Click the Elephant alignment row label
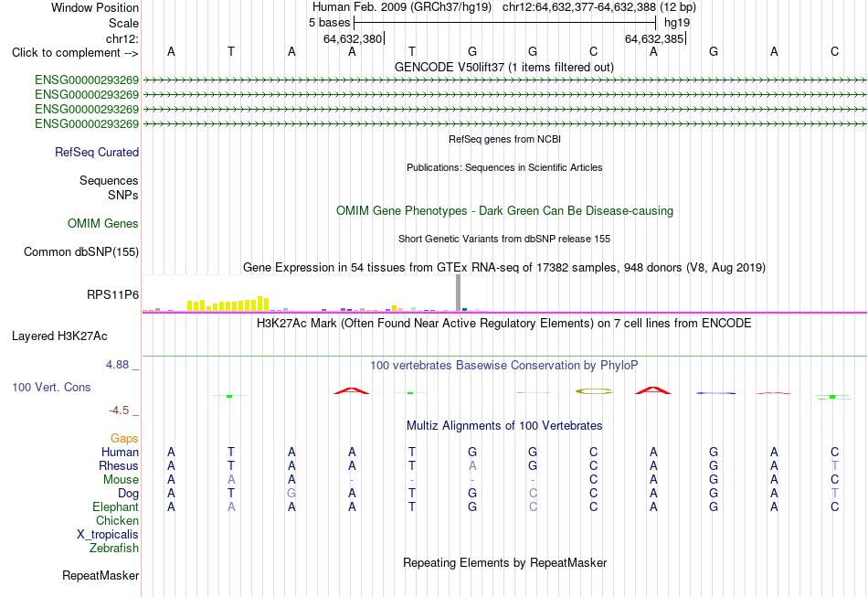 pos(116,507)
